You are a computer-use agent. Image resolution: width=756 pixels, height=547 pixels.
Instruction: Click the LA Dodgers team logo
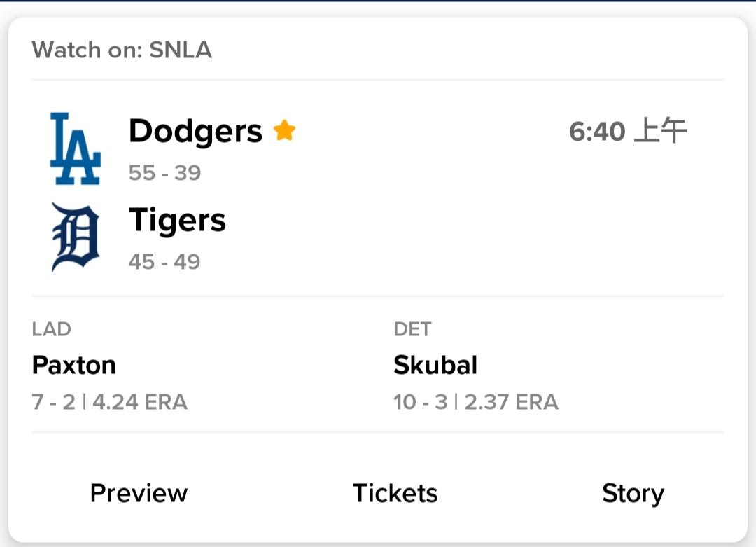(76, 148)
